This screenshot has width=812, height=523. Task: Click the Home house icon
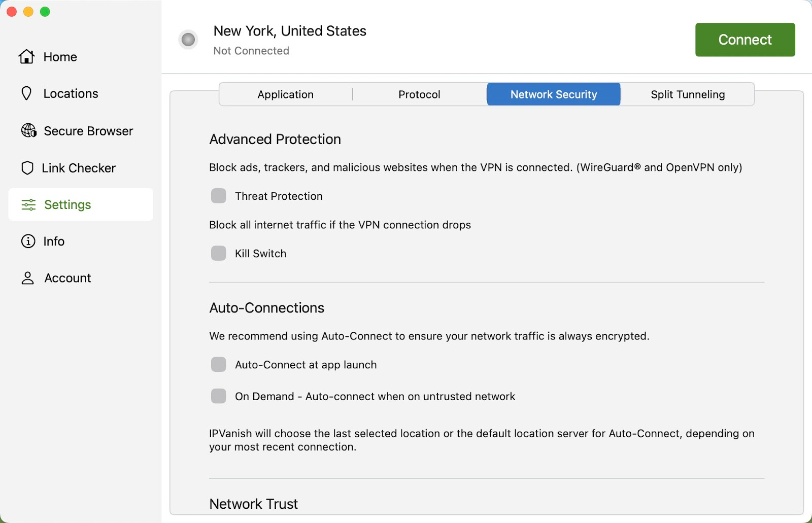point(27,57)
